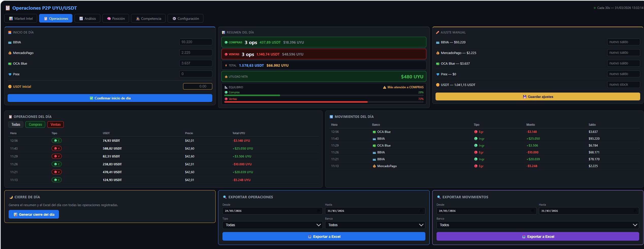Click the notebook icon beside the page title
The image size is (644, 249).
click(x=8, y=8)
